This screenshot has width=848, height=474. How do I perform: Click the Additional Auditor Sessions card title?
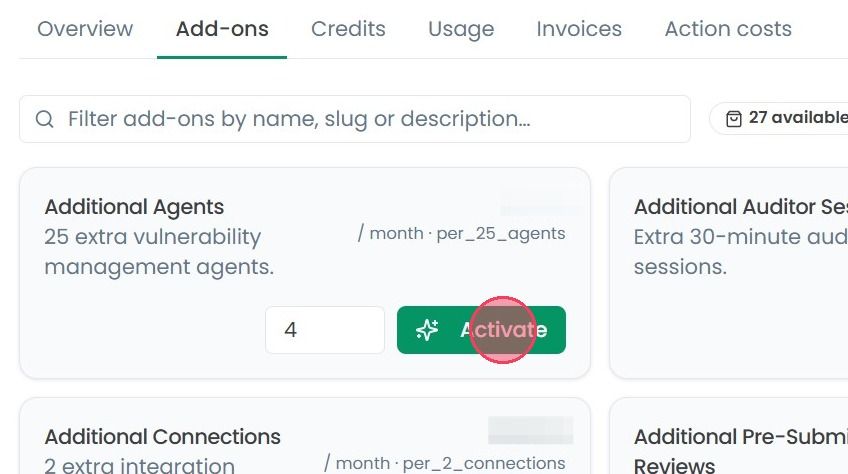click(741, 207)
